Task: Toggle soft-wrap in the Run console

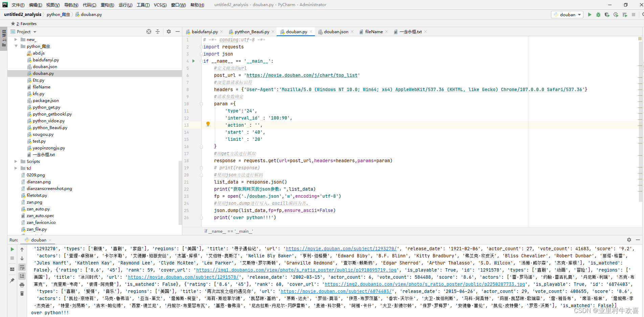Action: click(x=22, y=267)
